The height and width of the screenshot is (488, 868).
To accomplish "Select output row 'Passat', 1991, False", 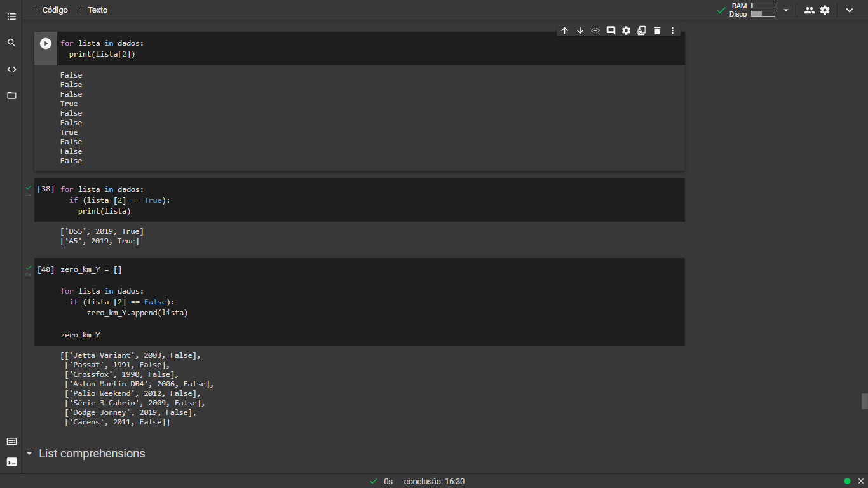I will tap(118, 365).
